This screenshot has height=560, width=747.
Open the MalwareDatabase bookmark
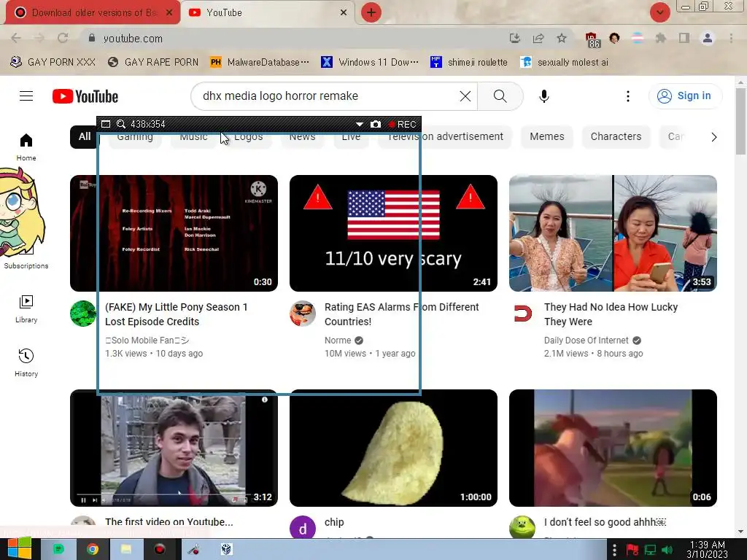tap(260, 63)
